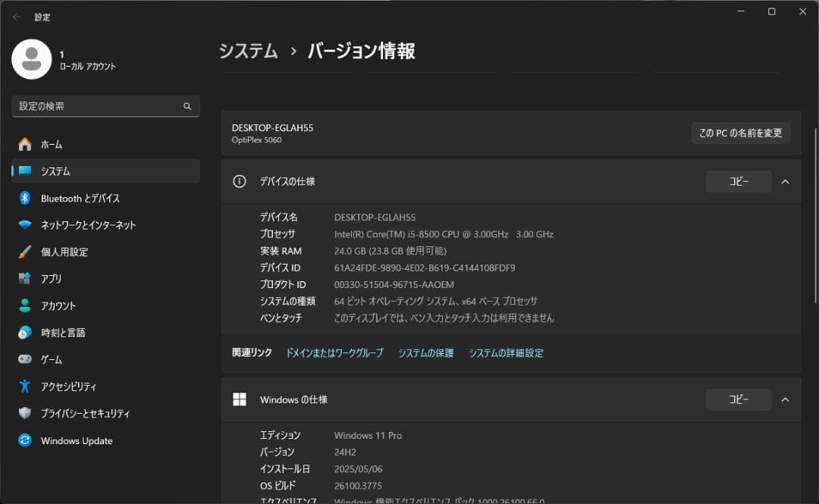Click the 設定の検索 search field

click(105, 106)
